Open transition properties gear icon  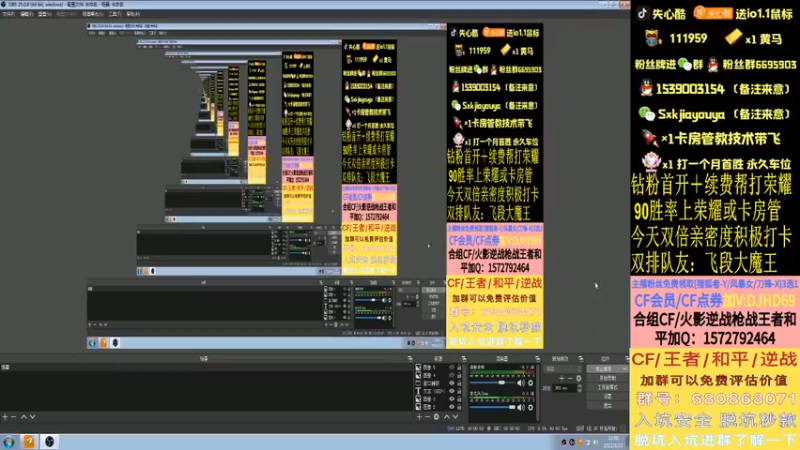point(579,378)
